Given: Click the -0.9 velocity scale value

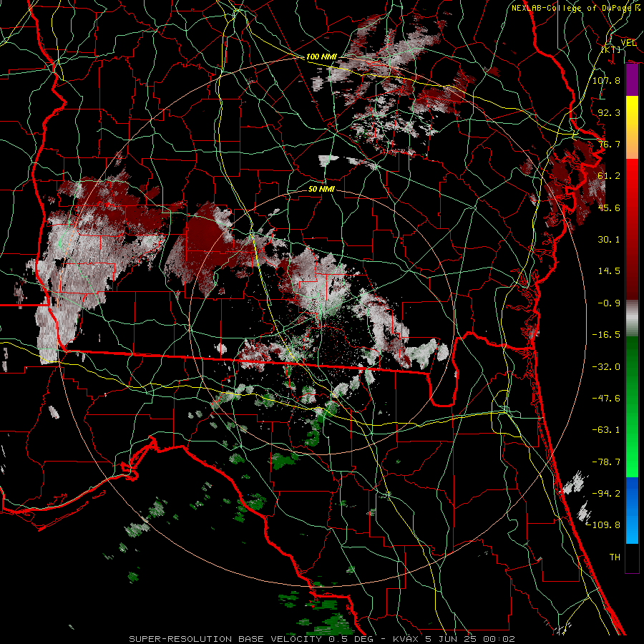Looking at the screenshot, I should point(609,303).
